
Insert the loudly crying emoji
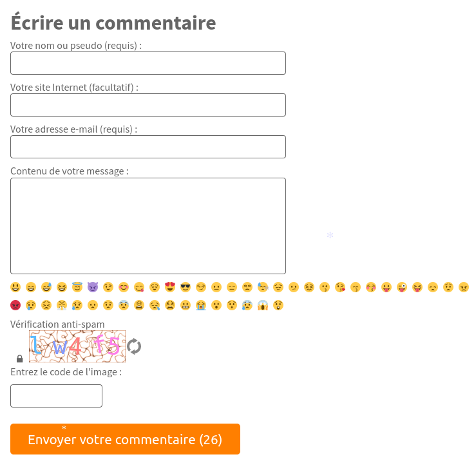(201, 305)
